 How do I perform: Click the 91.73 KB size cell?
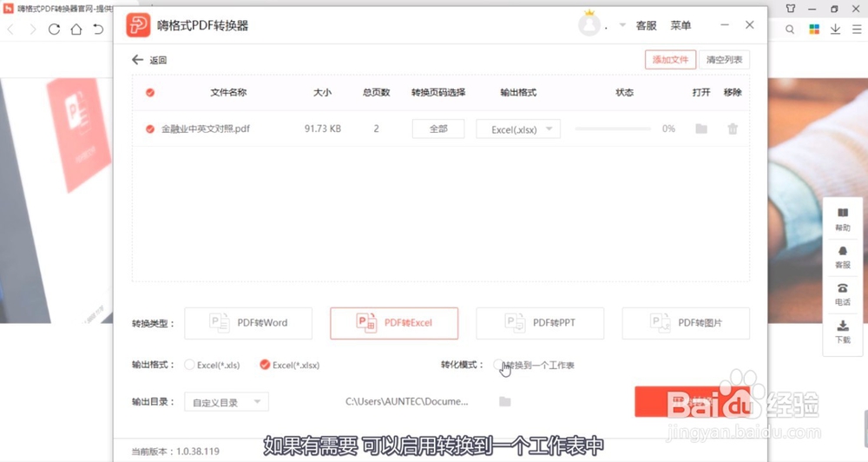pyautogui.click(x=323, y=129)
